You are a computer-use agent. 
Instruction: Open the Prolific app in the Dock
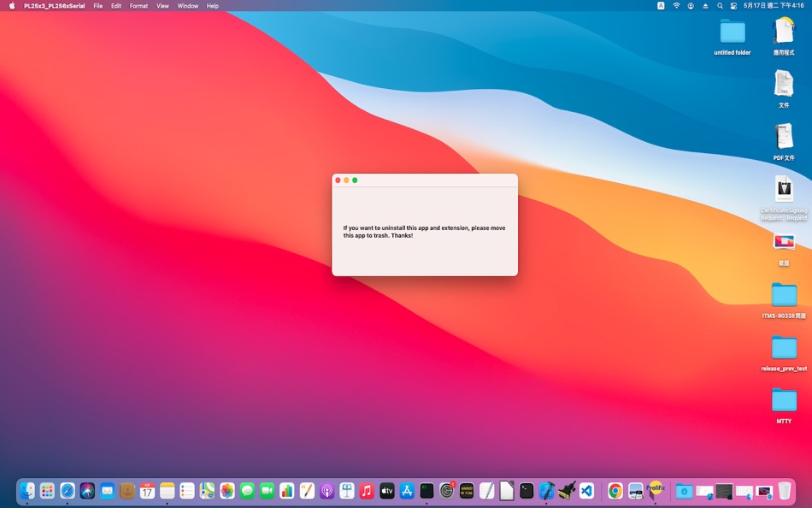click(655, 490)
